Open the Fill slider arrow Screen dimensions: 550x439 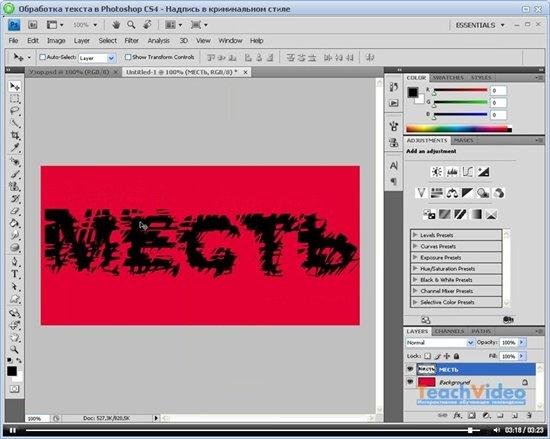click(x=522, y=356)
